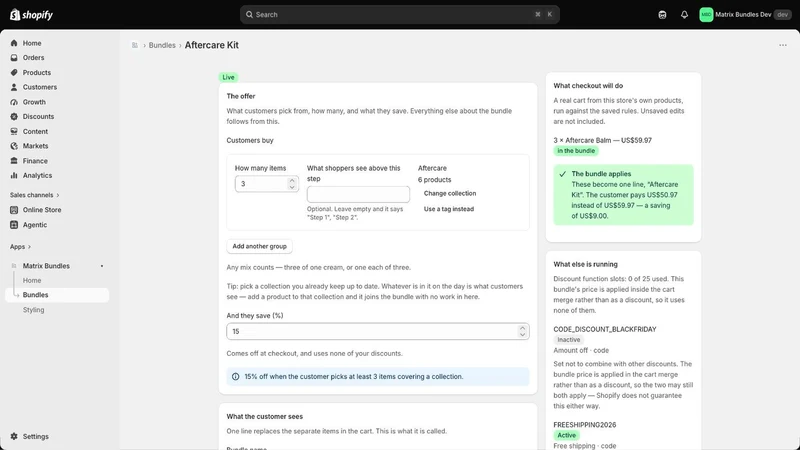
Task: Open the Matrix Bundles Dev account menu
Action: [745, 15]
